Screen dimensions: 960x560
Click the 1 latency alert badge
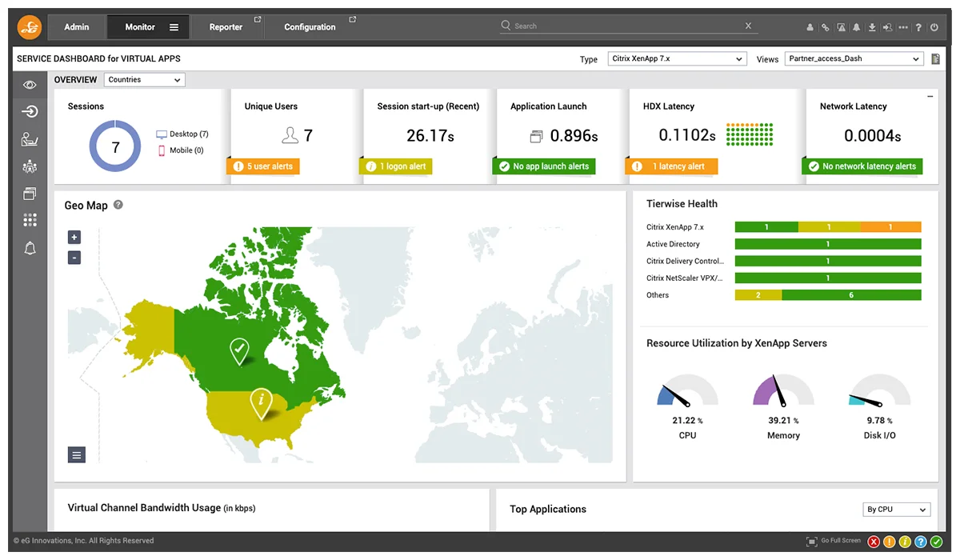tap(672, 166)
